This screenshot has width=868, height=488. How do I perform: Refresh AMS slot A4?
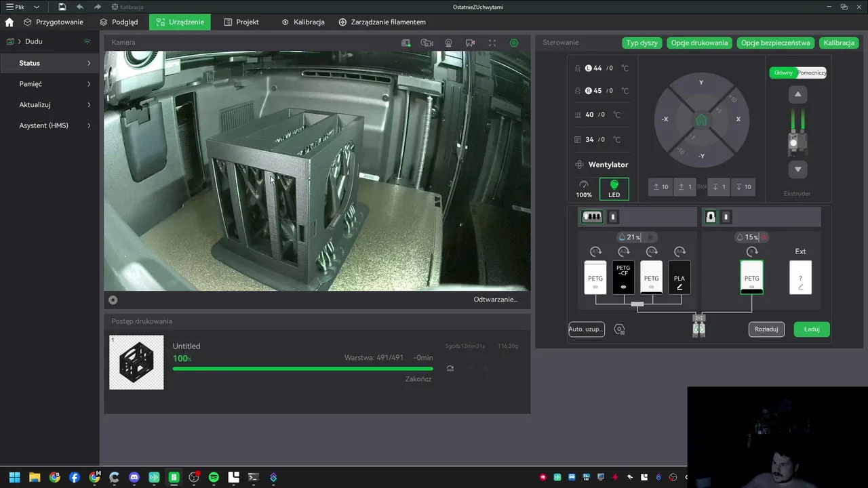(679, 251)
